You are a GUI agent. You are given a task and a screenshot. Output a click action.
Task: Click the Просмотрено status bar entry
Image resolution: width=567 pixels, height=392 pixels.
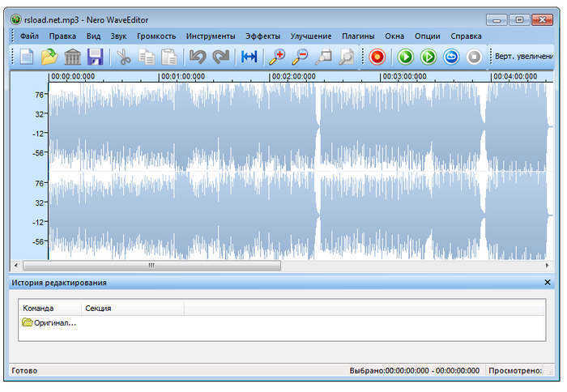click(515, 371)
